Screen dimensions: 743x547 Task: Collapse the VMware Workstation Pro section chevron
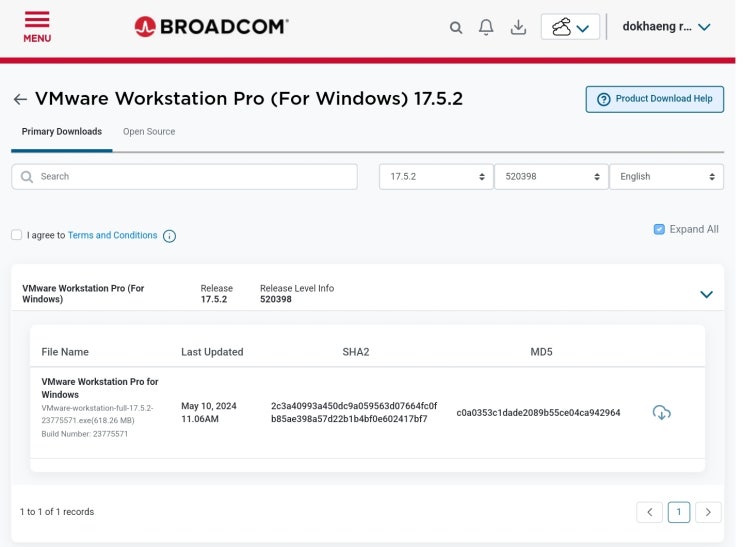tap(706, 294)
